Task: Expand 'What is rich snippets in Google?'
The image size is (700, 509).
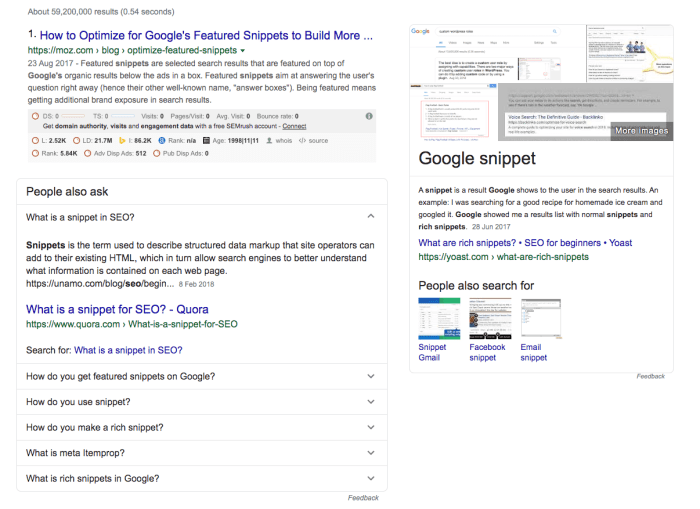Action: coord(371,478)
